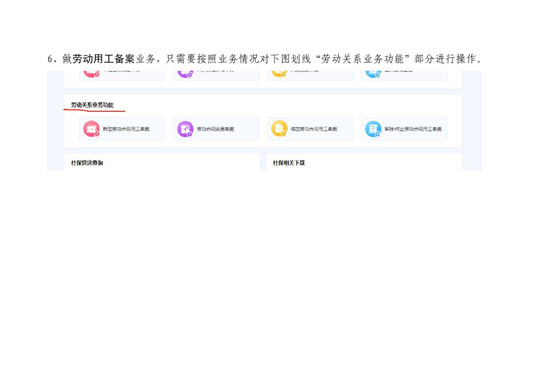This screenshot has width=550, height=389.
Task: Select the yellow 续签劳动合同用工备案 icon
Action: (279, 129)
